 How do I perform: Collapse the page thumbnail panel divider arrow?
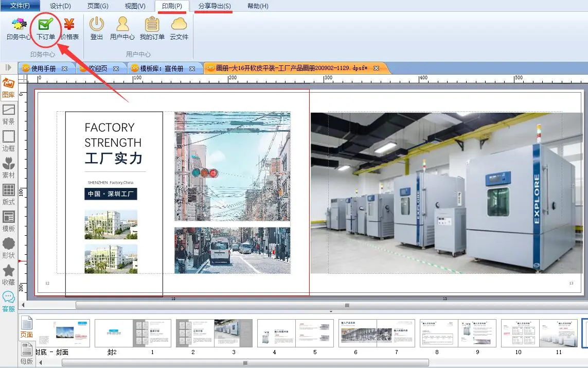pyautogui.click(x=331, y=312)
